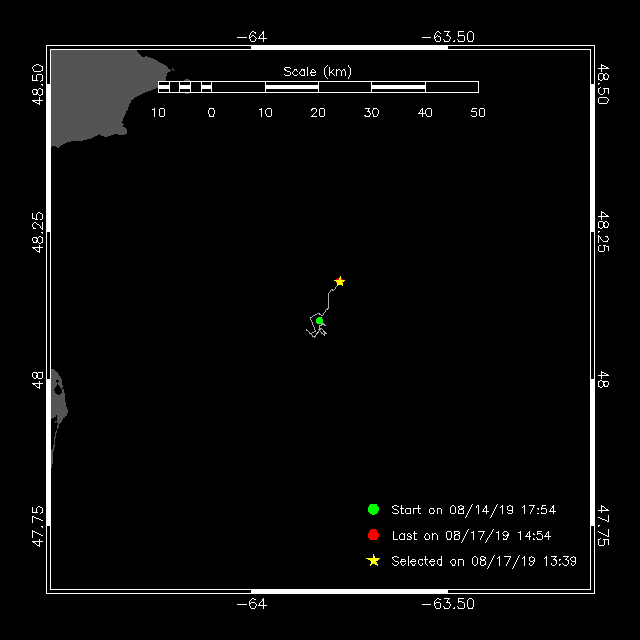Click the 48 latitude label on left axis
The height and width of the screenshot is (640, 640).
tap(38, 380)
